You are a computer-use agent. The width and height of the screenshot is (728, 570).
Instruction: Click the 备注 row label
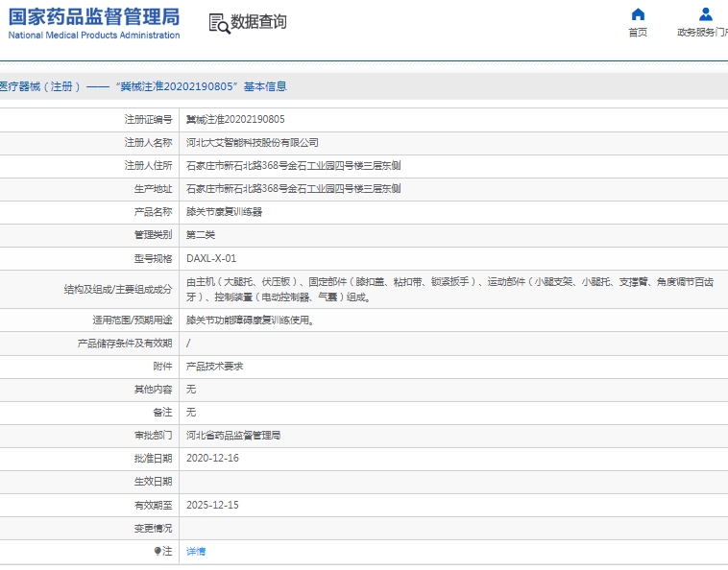pyautogui.click(x=162, y=413)
